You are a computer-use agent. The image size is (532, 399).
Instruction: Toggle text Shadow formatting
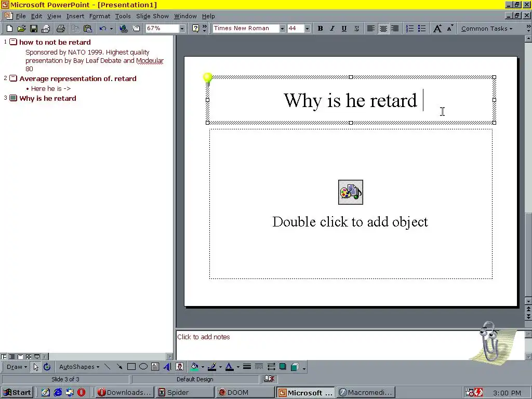(x=356, y=29)
